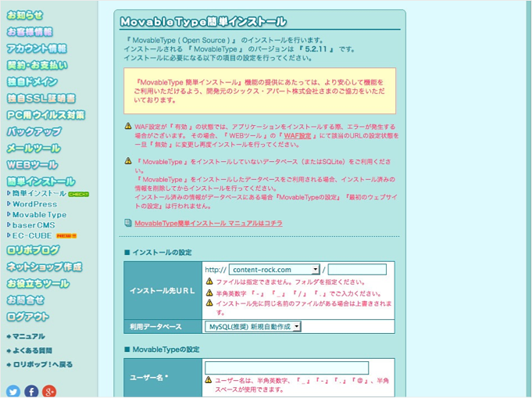Expand the content-rock.com domain dropdown
Image resolution: width=532 pixels, height=398 pixels.
click(x=274, y=270)
